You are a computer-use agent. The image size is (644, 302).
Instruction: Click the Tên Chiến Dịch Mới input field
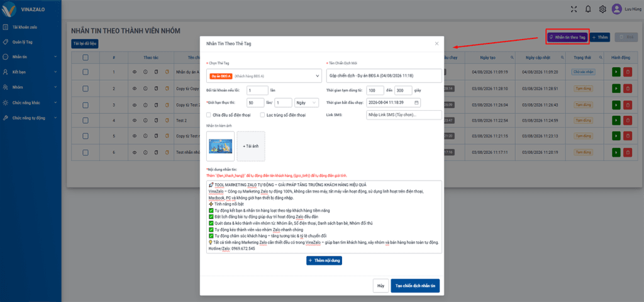tap(384, 75)
